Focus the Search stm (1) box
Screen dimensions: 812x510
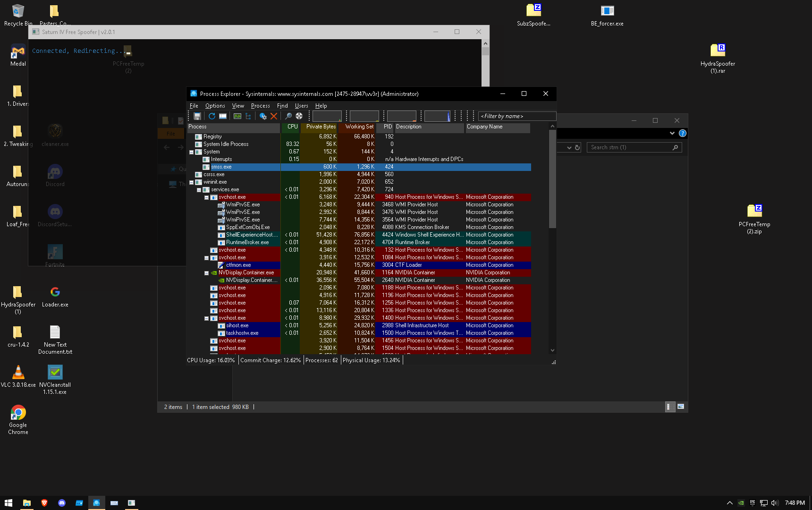coord(634,148)
